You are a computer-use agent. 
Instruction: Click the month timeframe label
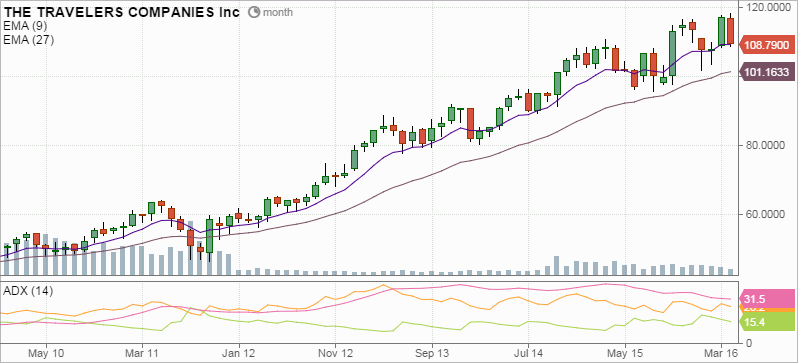point(278,12)
